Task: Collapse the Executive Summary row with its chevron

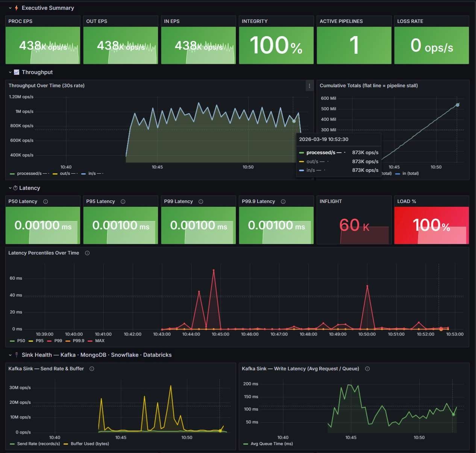Action: coord(10,8)
